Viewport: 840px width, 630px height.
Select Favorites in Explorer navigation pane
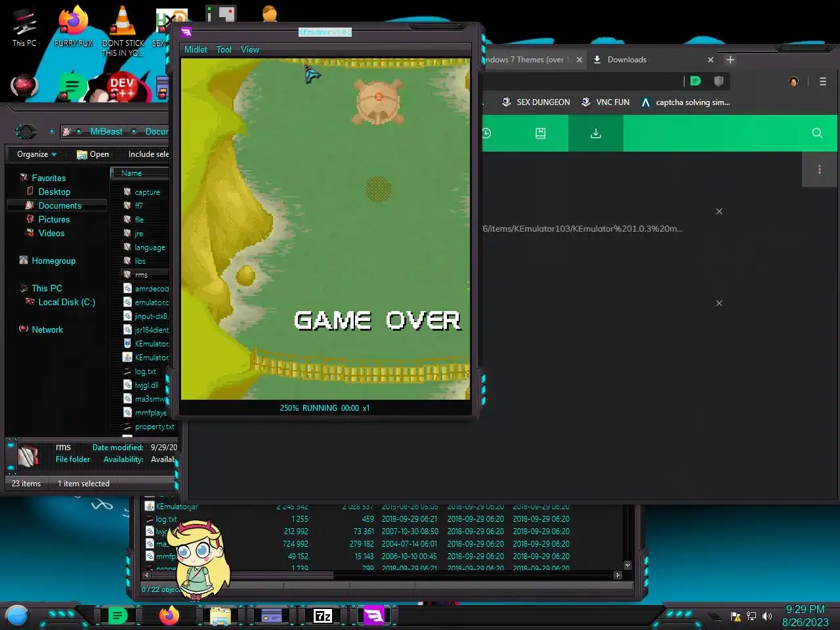49,178
